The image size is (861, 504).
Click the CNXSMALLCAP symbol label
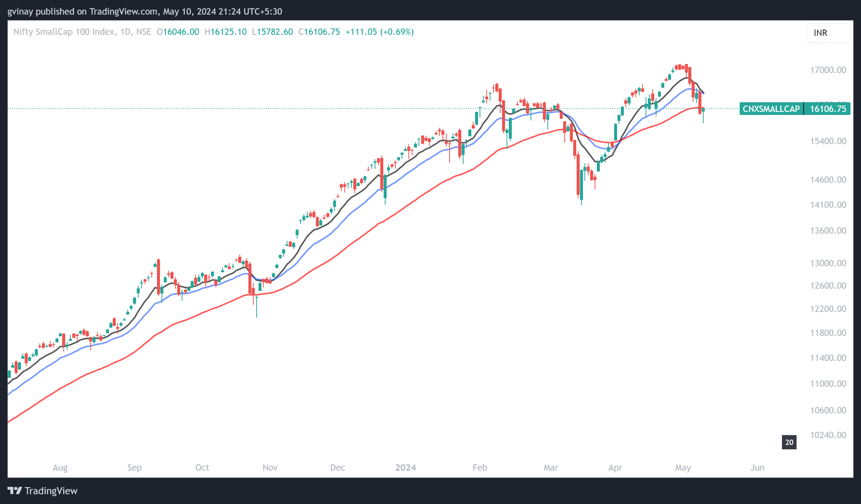pyautogui.click(x=771, y=109)
